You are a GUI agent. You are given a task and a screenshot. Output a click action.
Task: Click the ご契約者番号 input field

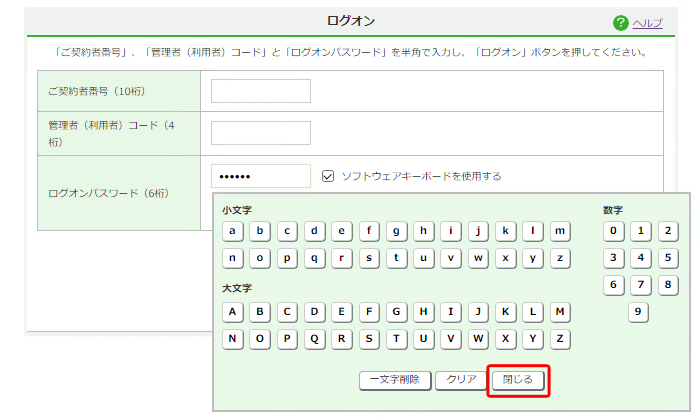click(260, 91)
